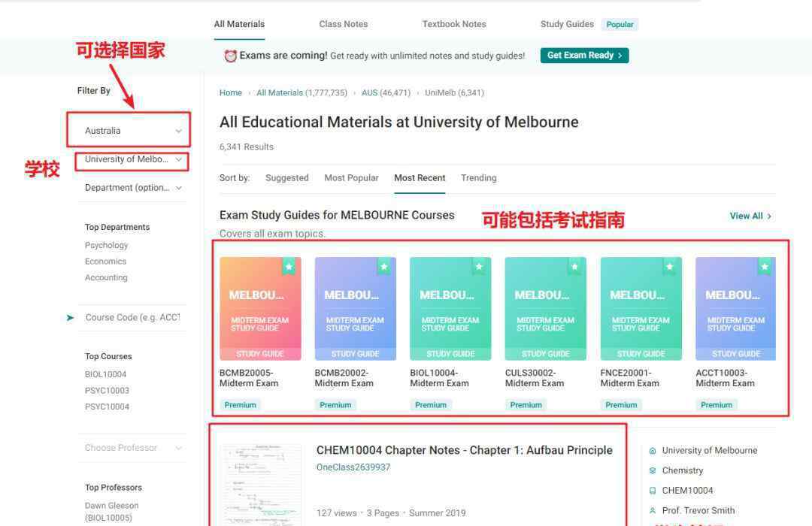Image resolution: width=812 pixels, height=526 pixels.
Task: Click the star badge on CULS30002 study guide
Action: coord(575,267)
